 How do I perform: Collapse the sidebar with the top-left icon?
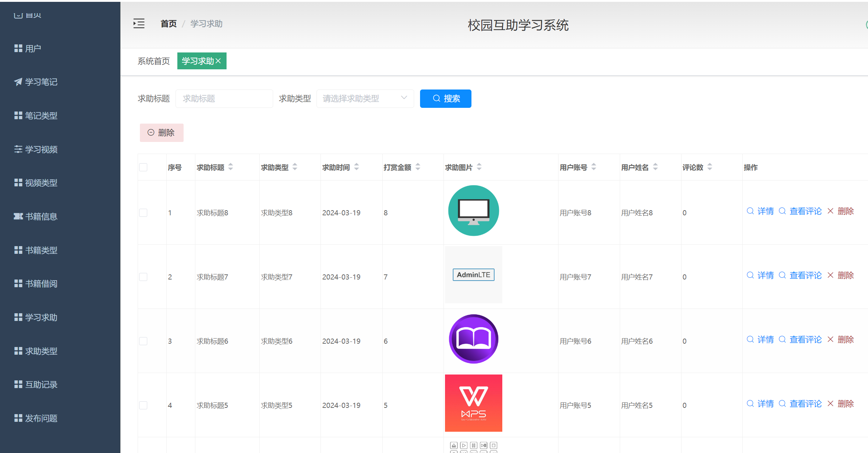[x=139, y=23]
